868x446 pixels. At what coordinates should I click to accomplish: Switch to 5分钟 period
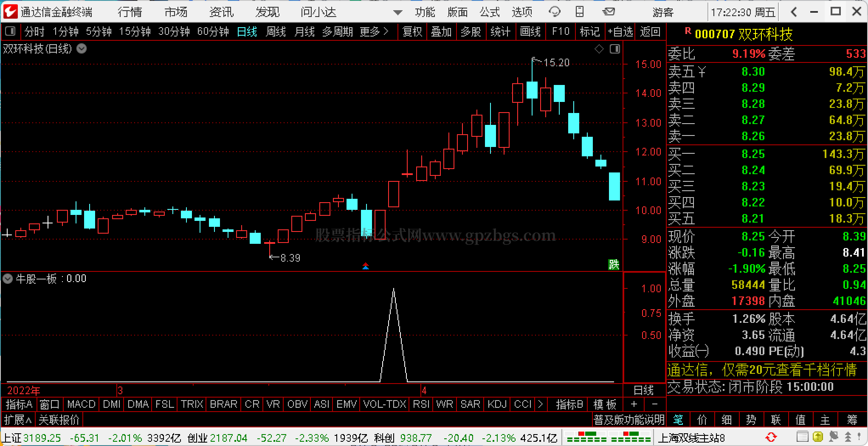click(x=99, y=31)
